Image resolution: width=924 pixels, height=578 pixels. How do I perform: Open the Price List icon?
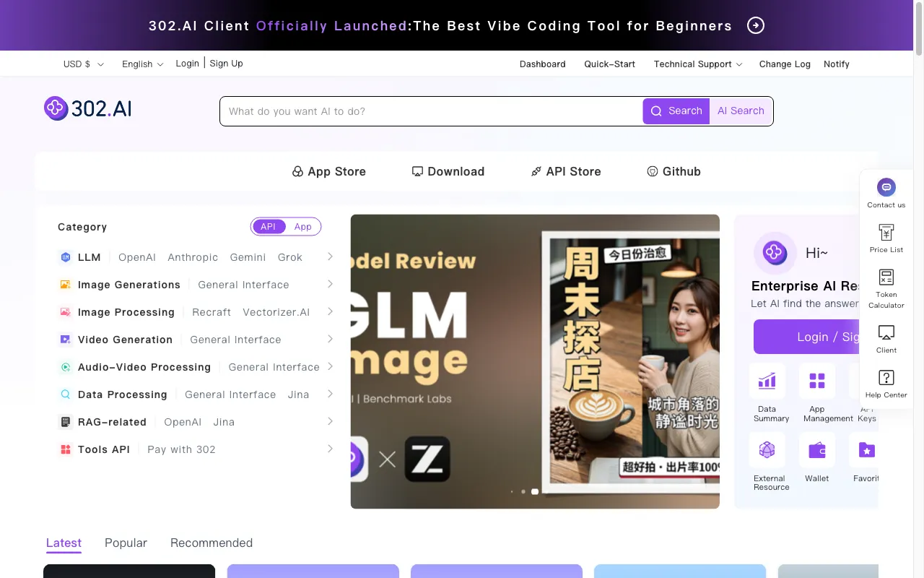tap(886, 233)
